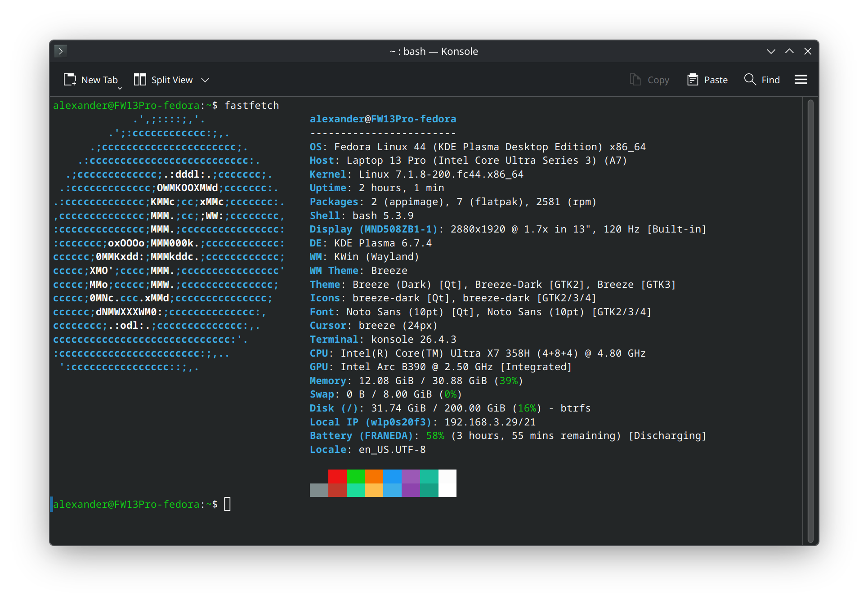Click the bright green palette block

coord(356,476)
